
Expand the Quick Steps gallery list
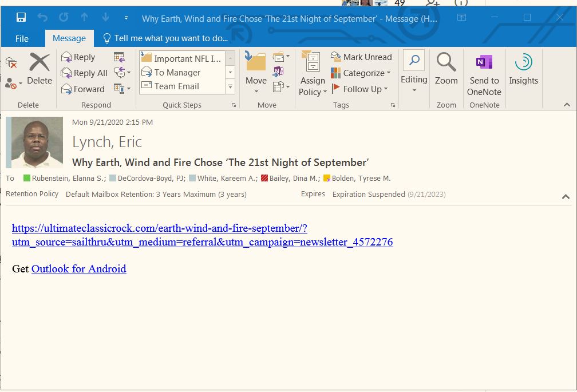pos(230,87)
